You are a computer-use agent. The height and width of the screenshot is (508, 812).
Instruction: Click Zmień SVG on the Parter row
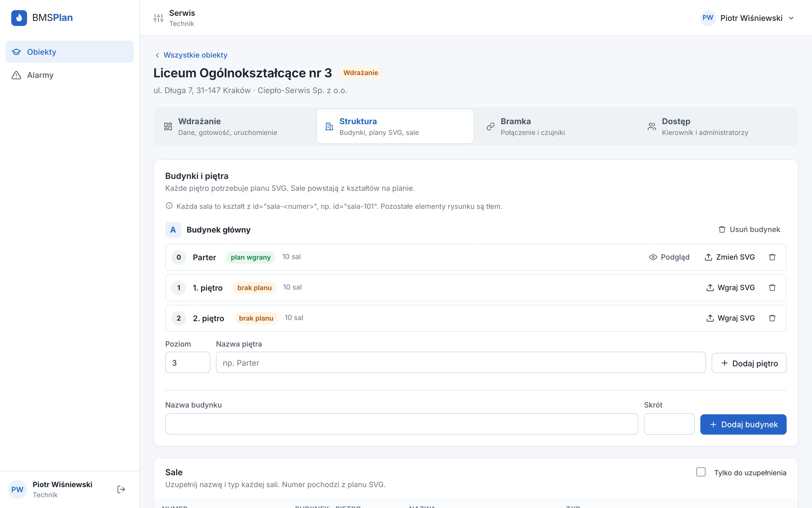coord(730,257)
